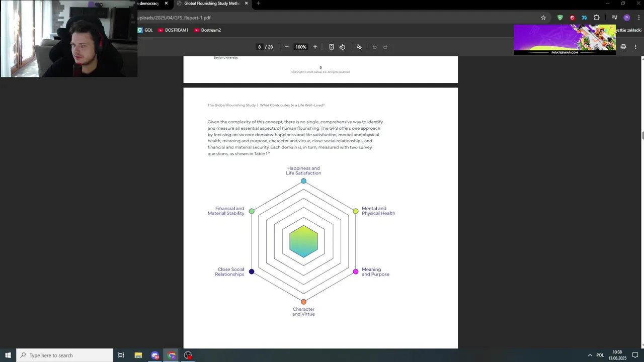644x362 pixels.
Task: Click the 'Financial and Material Stability' label
Action: (226, 211)
